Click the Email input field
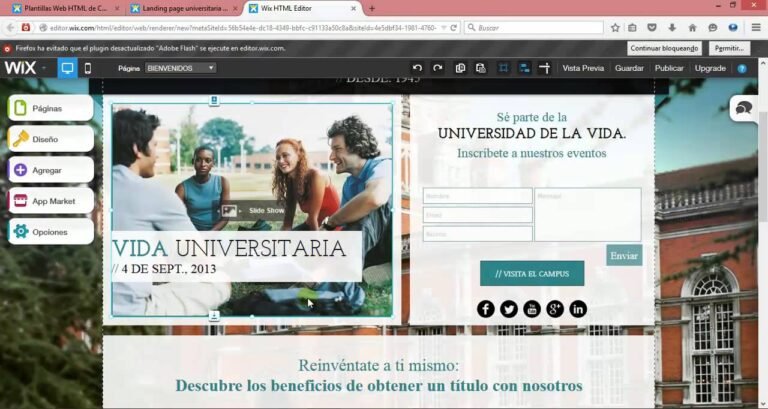 [478, 215]
